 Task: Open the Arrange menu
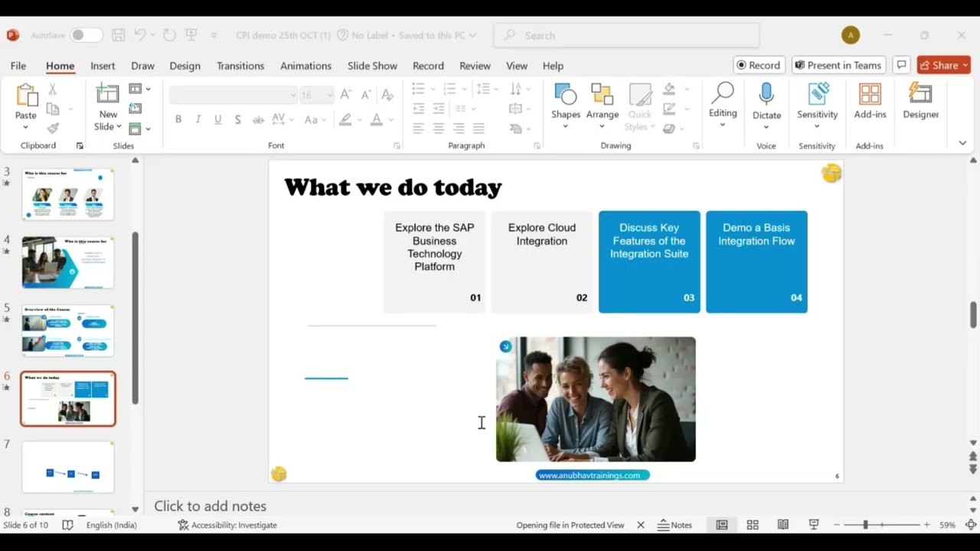[603, 106]
